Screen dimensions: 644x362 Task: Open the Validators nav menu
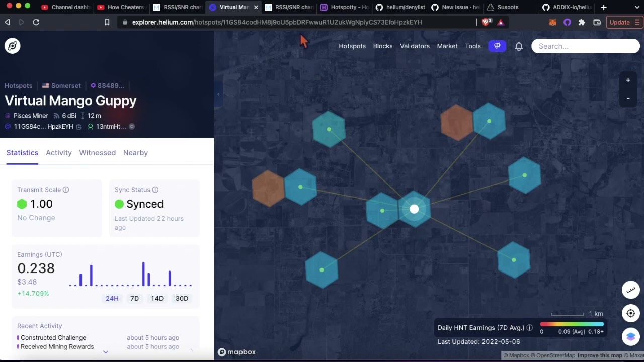point(415,46)
